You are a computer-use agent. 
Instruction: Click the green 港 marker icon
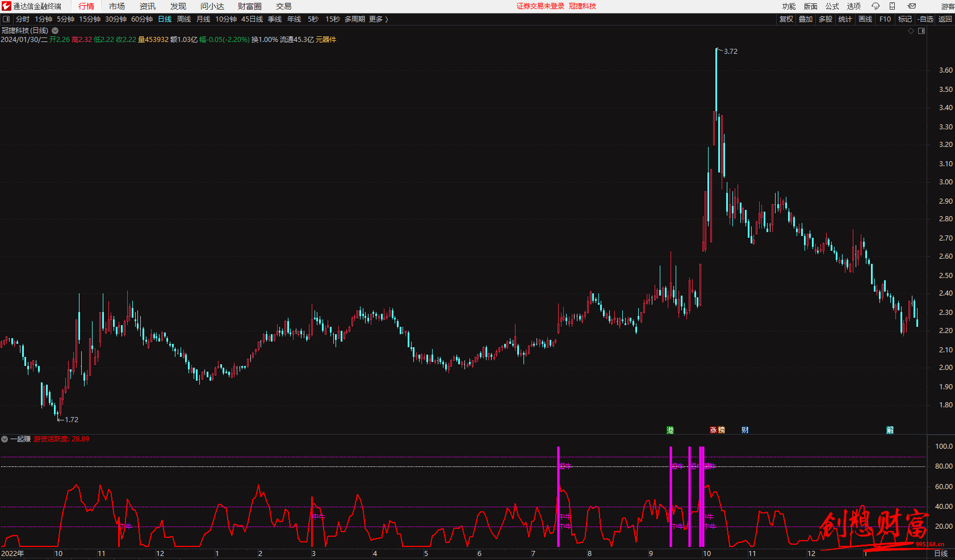[x=670, y=430]
